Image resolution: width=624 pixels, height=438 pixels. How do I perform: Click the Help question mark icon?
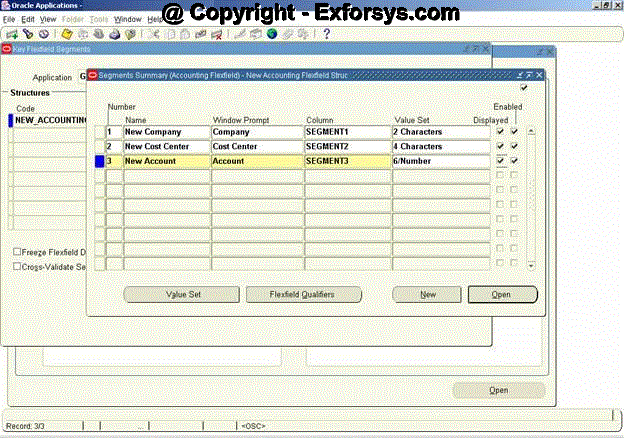coord(327,34)
